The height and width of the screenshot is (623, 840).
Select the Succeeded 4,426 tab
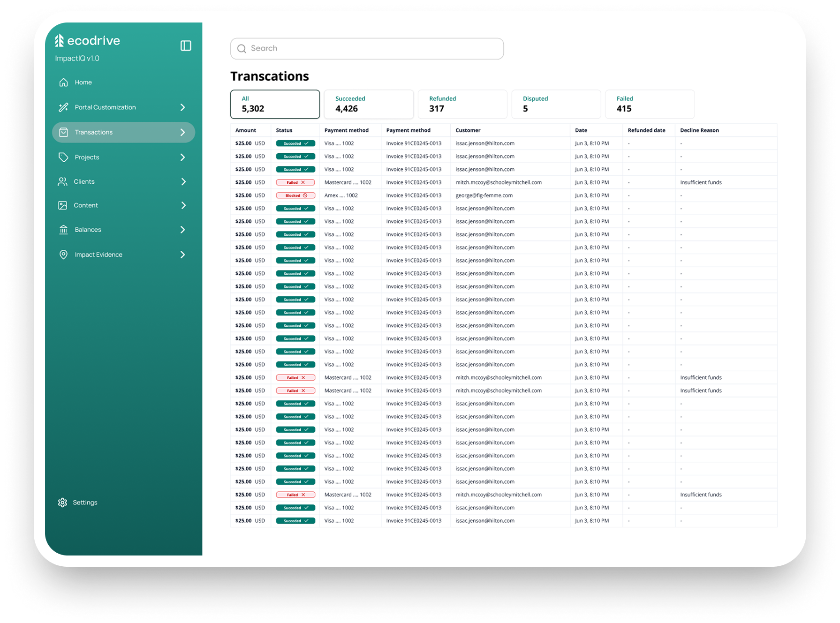[369, 104]
